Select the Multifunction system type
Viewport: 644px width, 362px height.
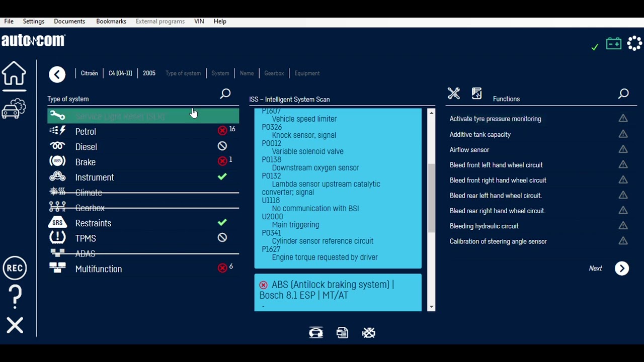click(143, 269)
